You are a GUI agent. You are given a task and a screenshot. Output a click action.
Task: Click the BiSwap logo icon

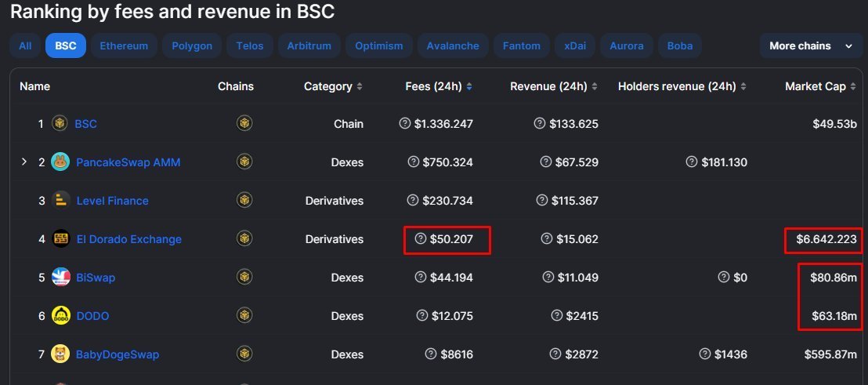(61, 277)
